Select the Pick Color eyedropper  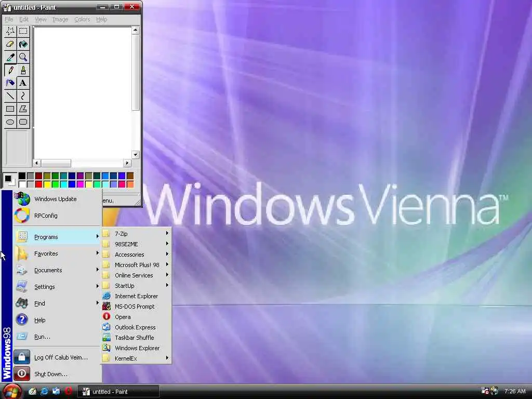[x=10, y=57]
